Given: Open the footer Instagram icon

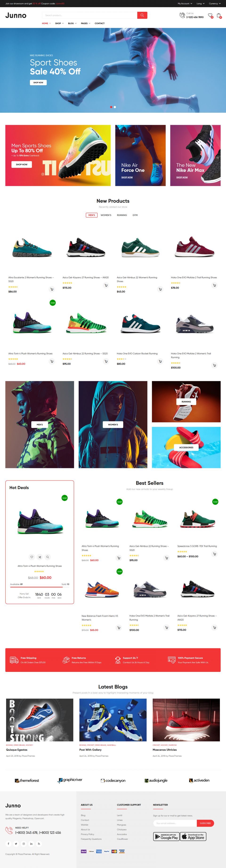Looking at the screenshot, I should [24, 844].
